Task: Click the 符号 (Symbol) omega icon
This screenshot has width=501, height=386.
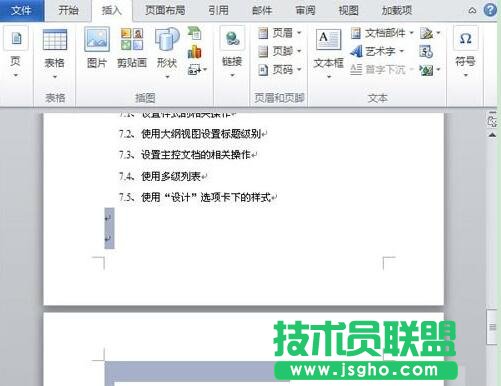Action: pyautogui.click(x=465, y=39)
